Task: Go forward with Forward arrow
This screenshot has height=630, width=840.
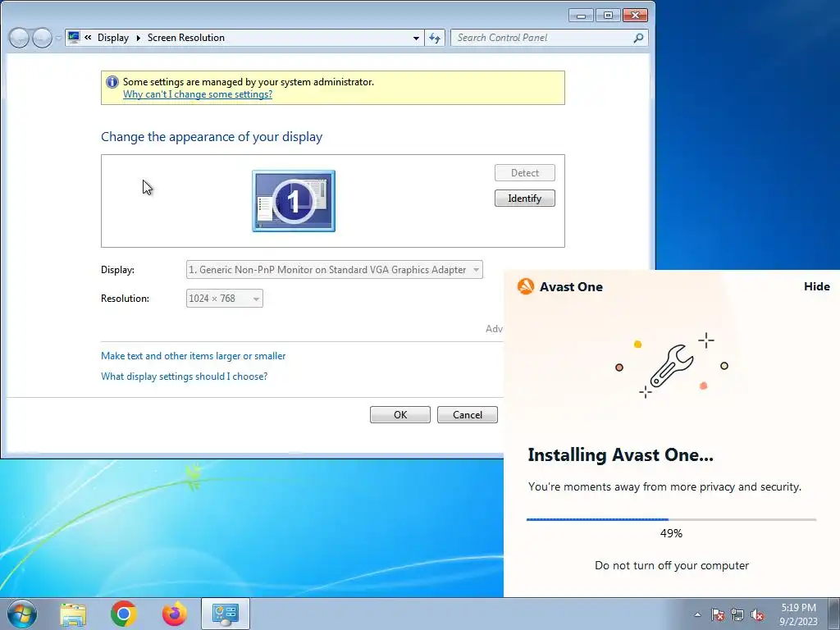Action: coord(42,38)
